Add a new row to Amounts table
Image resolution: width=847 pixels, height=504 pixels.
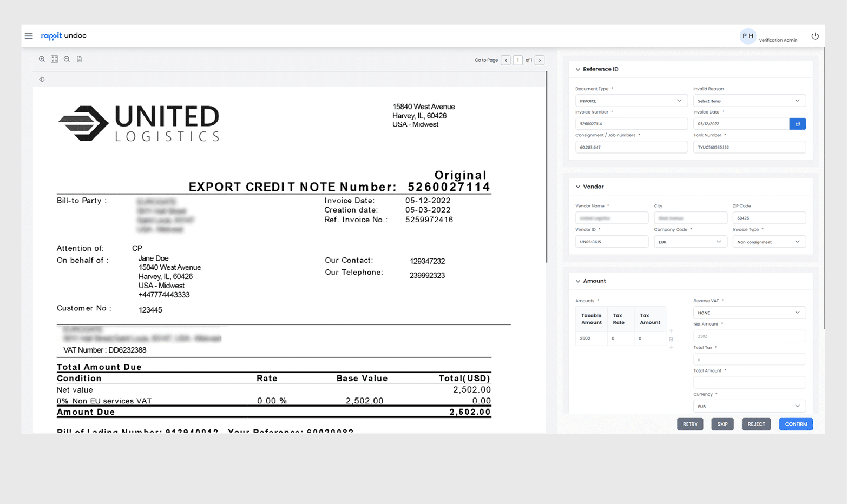click(x=671, y=330)
